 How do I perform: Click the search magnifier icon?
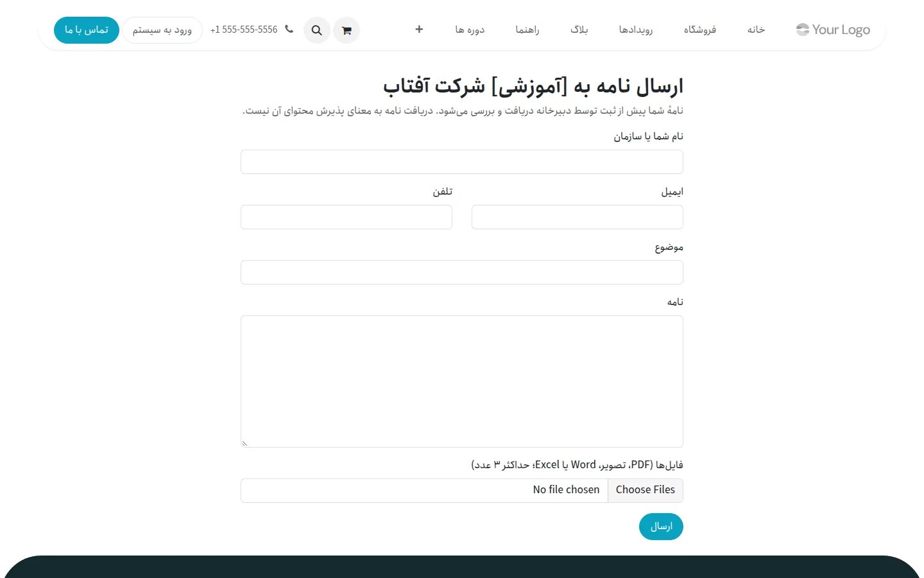click(317, 30)
